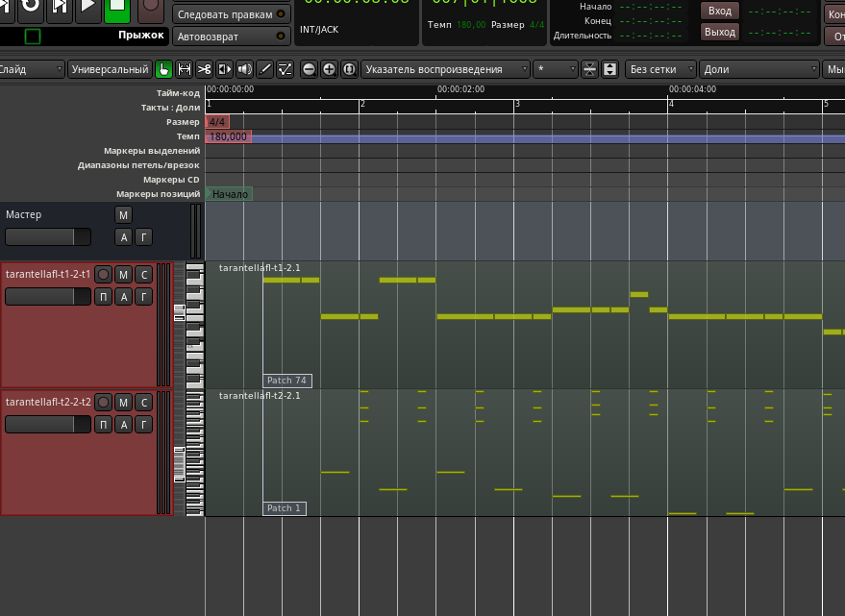Toggle the Автовозврат option
This screenshot has height=616, width=845.
232,36
